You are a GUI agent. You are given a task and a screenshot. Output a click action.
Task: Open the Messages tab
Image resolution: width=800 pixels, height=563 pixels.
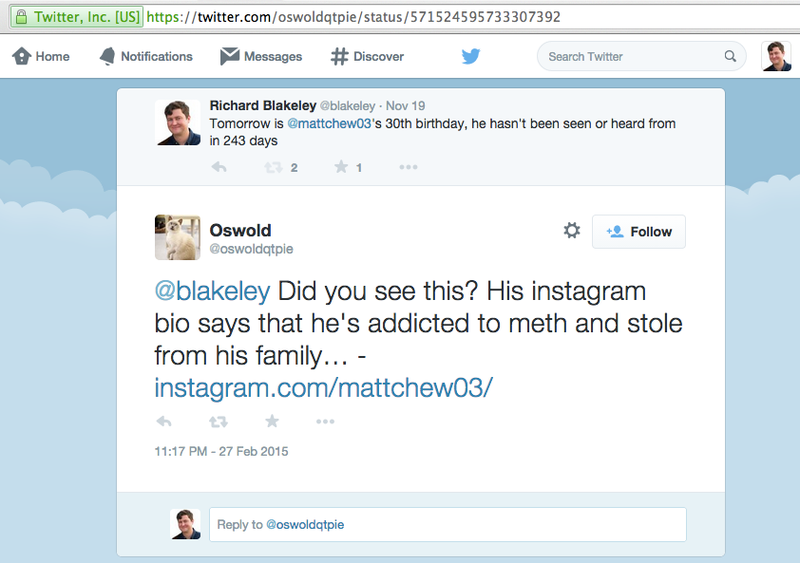coord(261,56)
